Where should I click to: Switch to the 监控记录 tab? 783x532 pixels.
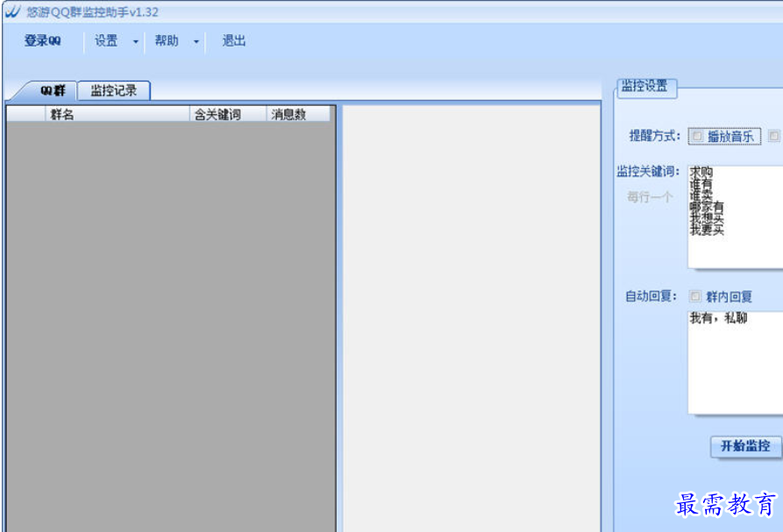click(114, 91)
